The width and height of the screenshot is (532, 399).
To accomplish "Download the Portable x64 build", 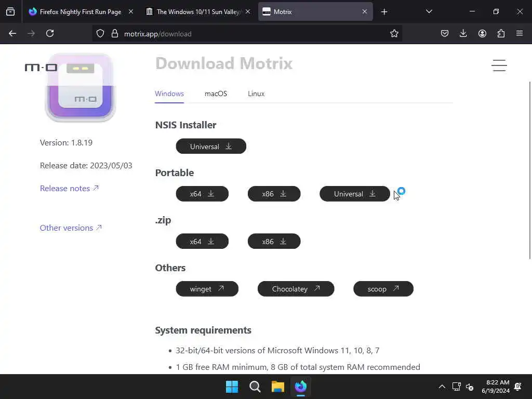I will pos(202,194).
